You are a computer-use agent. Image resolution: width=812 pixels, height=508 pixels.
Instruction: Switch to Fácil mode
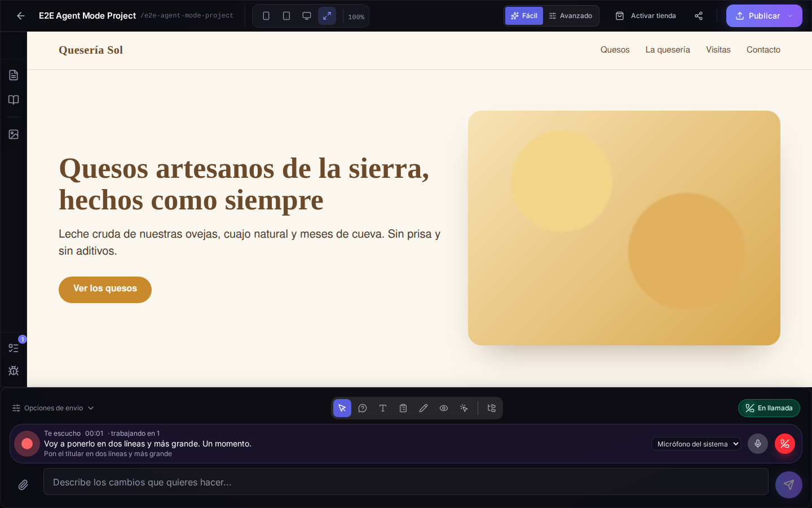coord(524,16)
